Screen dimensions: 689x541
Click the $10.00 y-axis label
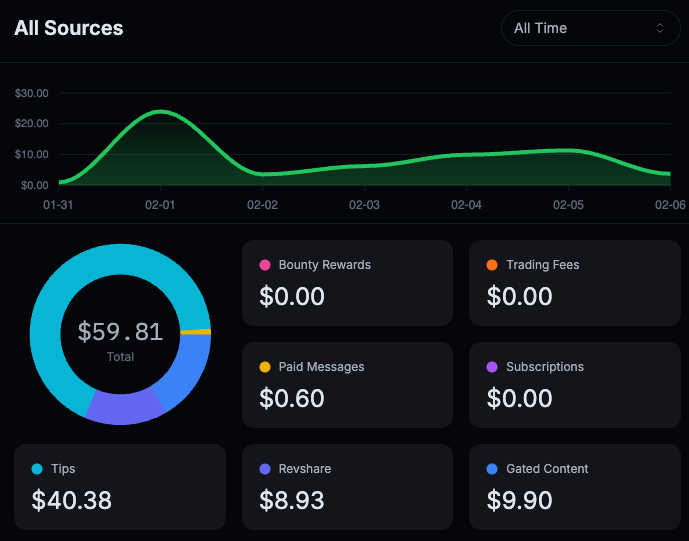[32, 154]
